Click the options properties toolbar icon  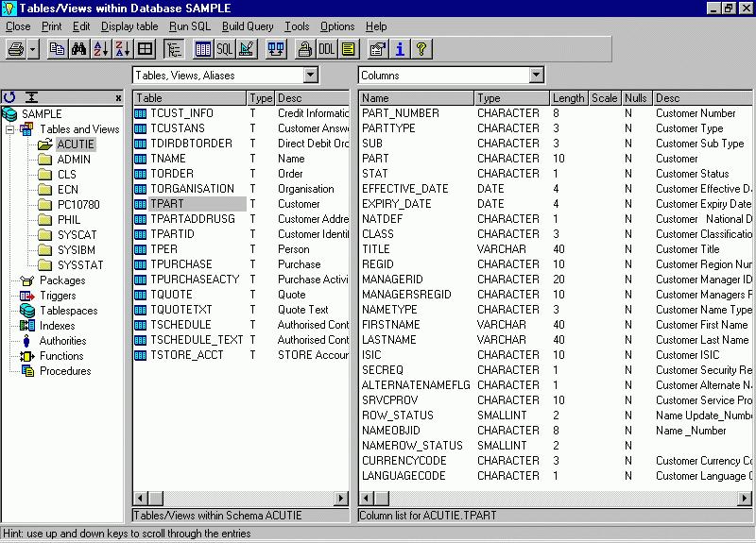click(x=377, y=49)
